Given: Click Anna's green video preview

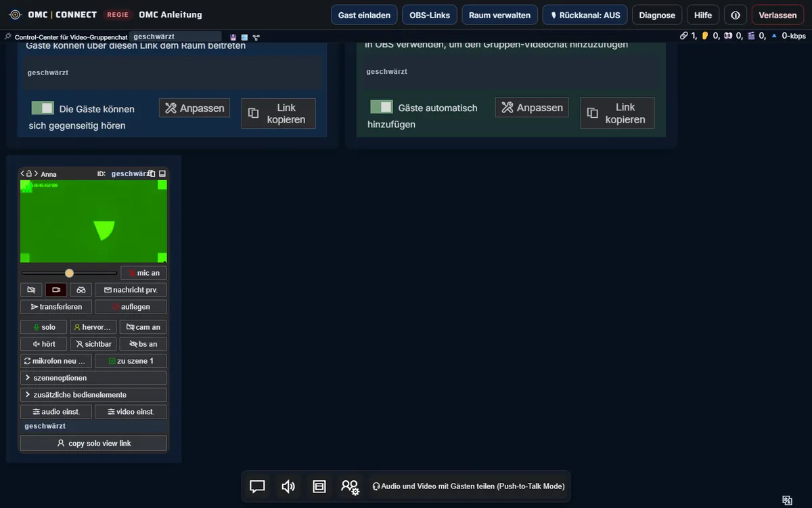Looking at the screenshot, I should click(93, 221).
